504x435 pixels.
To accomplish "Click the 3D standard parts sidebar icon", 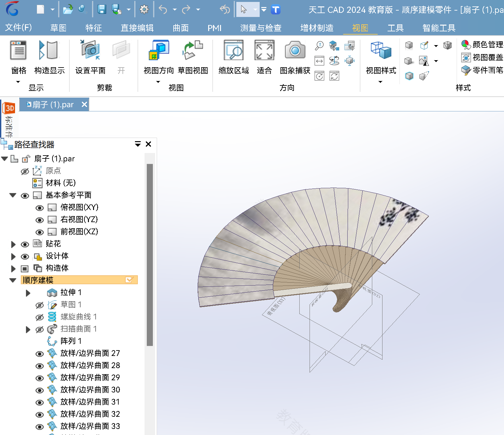I will pos(9,108).
